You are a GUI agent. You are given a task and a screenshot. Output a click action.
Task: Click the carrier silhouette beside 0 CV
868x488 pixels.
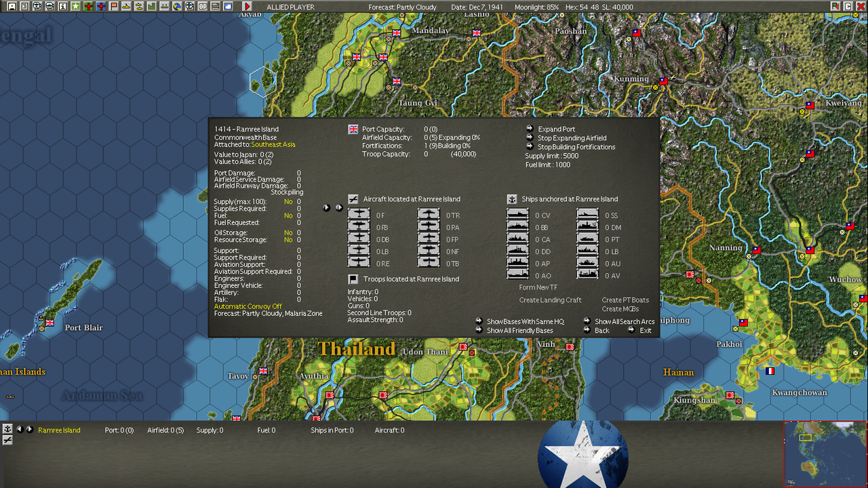coord(517,215)
